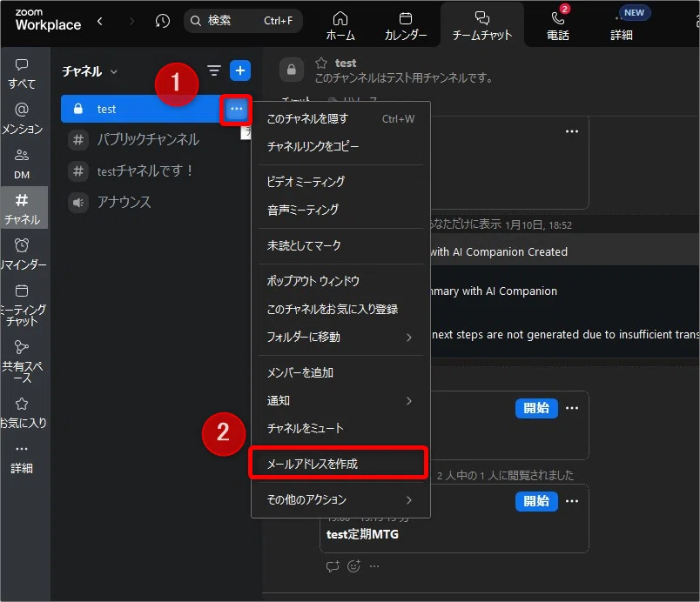The width and height of the screenshot is (700, 602).
Task: Click 開始 button for test定期MTG
Action: [536, 501]
